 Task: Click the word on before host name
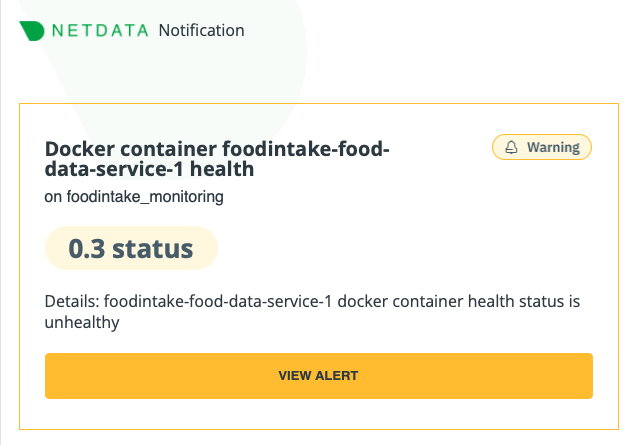click(54, 197)
